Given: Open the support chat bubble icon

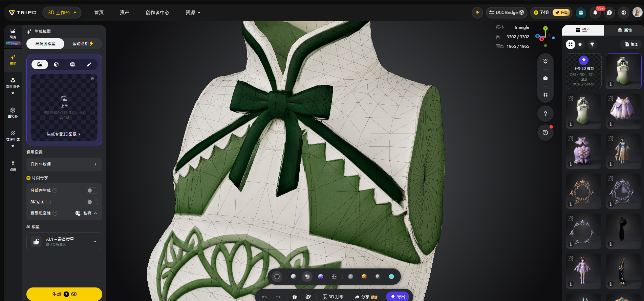Looking at the screenshot, I should [x=609, y=13].
